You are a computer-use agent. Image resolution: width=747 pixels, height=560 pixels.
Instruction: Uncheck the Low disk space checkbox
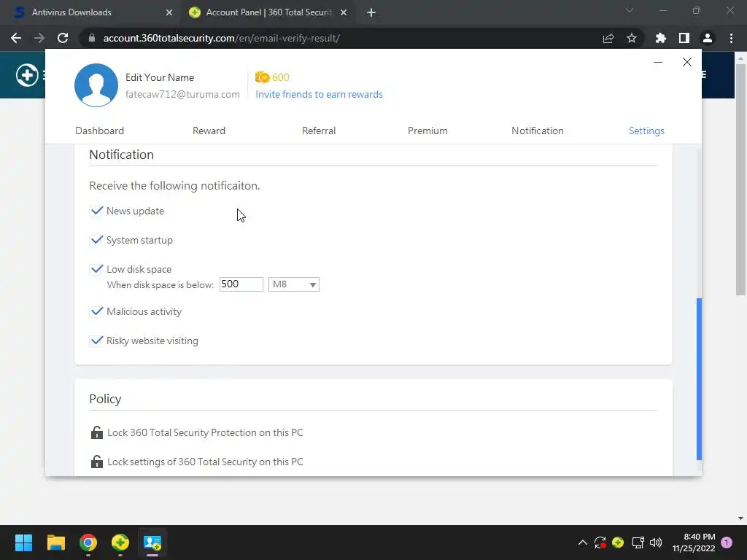point(96,269)
